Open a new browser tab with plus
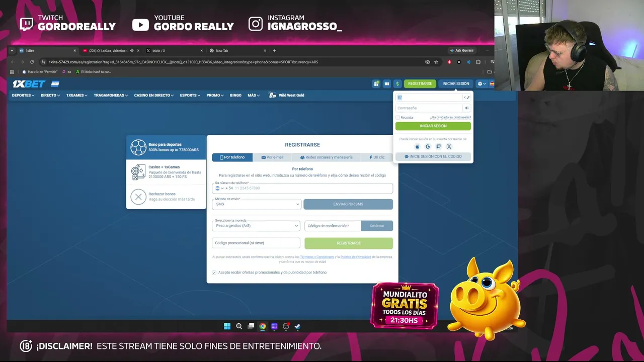 (274, 51)
